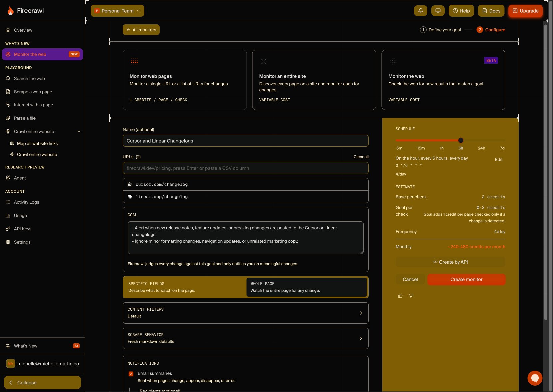553x392 pixels.
Task: Open Agent research preview
Action: pyautogui.click(x=42, y=178)
